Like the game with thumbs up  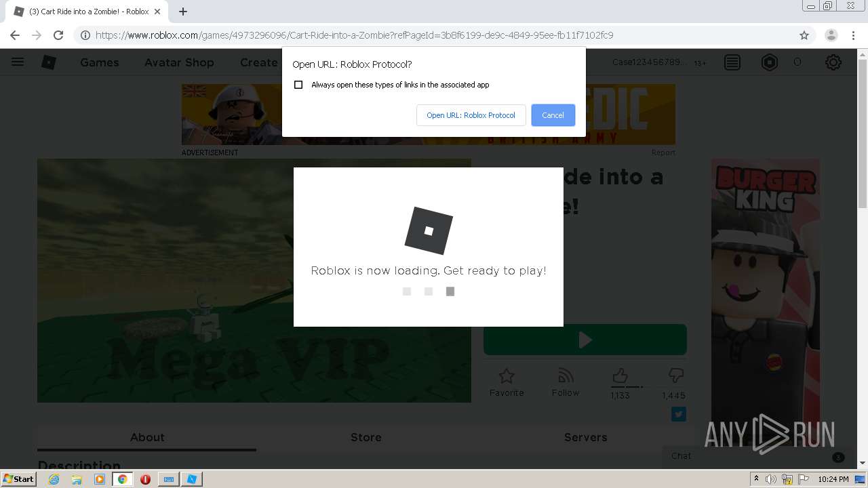coord(620,376)
